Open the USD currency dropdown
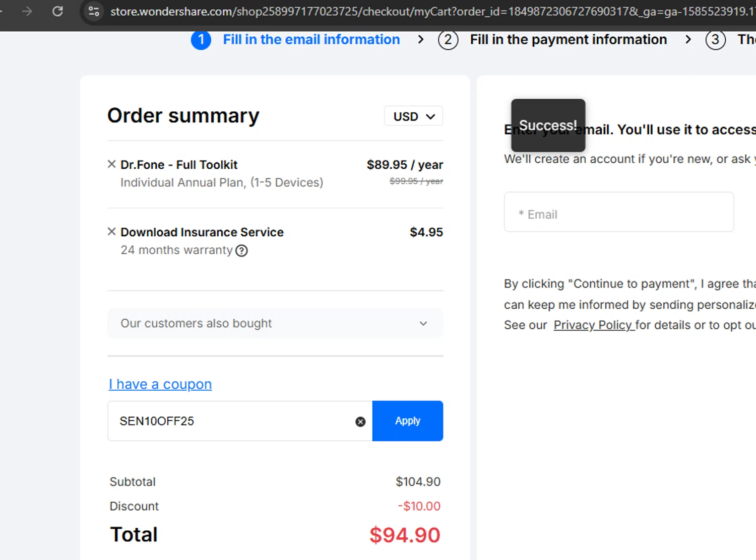 pos(414,116)
